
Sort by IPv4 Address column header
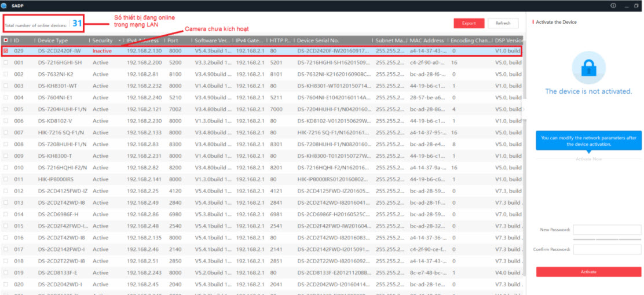pyautogui.click(x=142, y=40)
